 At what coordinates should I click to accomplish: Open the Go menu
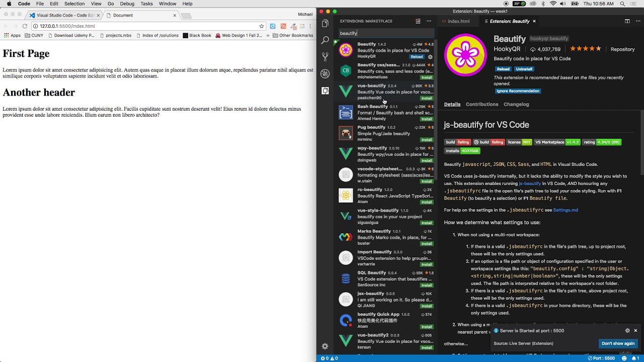pyautogui.click(x=111, y=4)
